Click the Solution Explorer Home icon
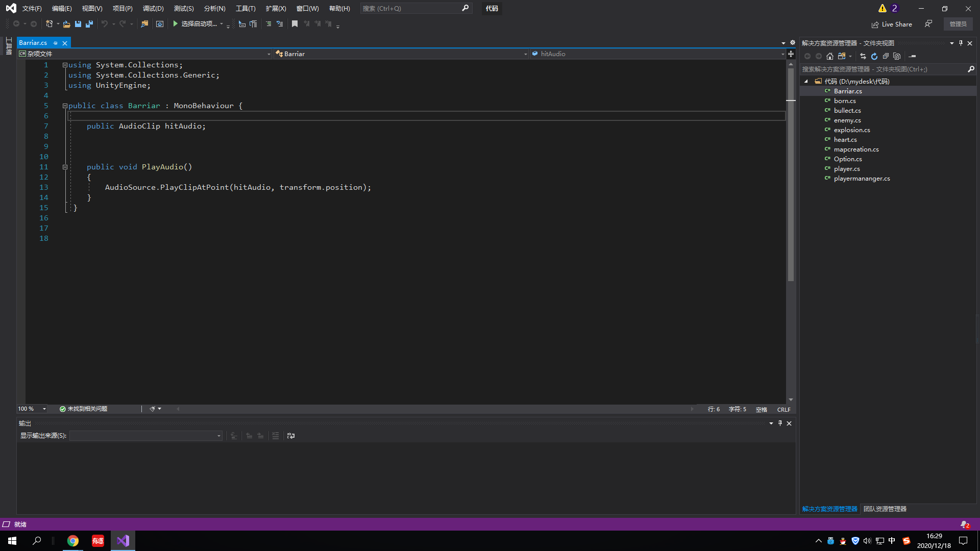Screen dimensions: 980x551 coord(830,56)
